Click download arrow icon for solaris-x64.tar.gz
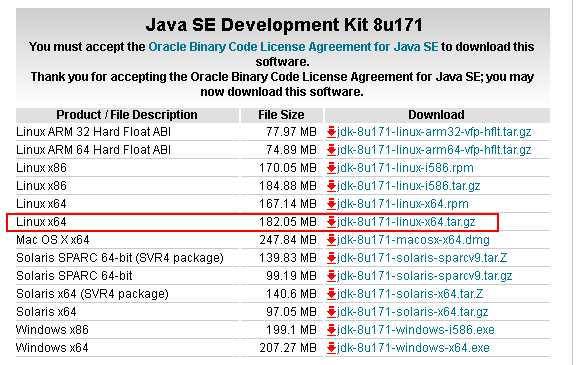Image resolution: width=581 pixels, height=365 pixels. pos(331,312)
